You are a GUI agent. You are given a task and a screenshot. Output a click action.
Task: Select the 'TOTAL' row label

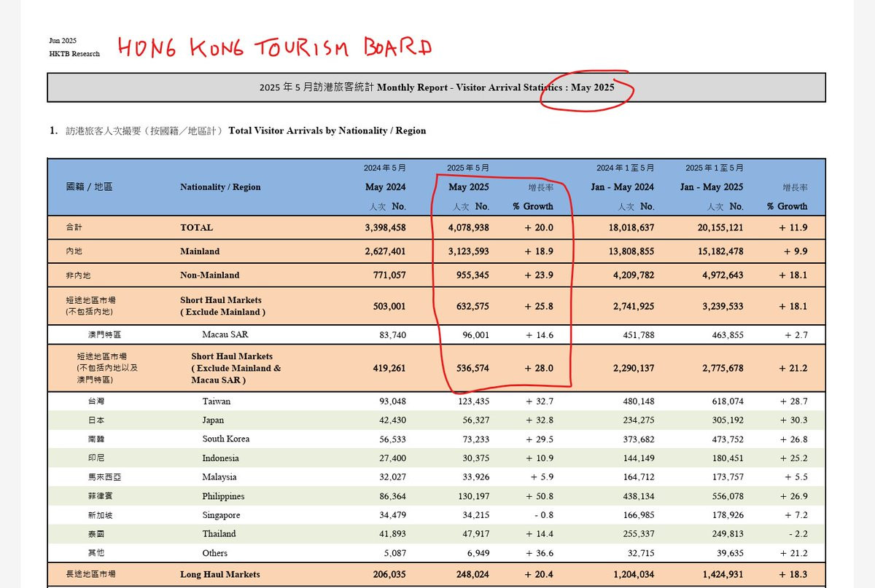pyautogui.click(x=197, y=227)
